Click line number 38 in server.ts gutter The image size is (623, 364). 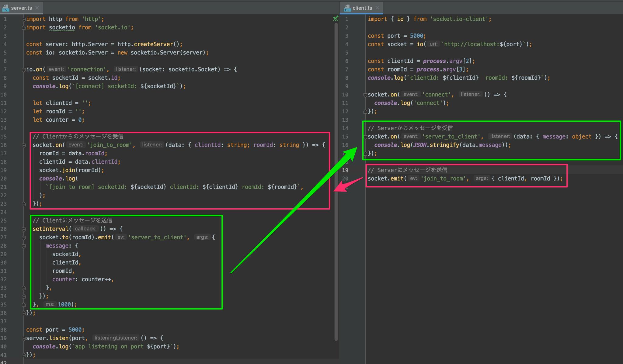pyautogui.click(x=4, y=330)
